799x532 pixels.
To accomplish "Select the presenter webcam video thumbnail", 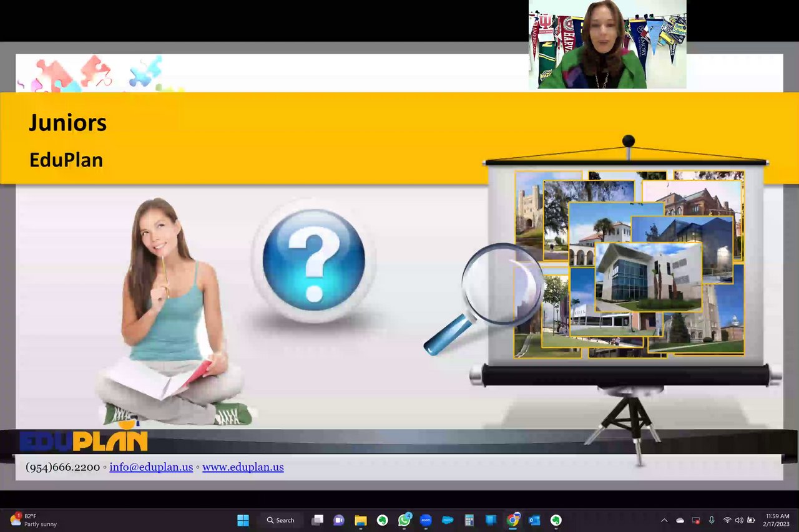I will pos(607,44).
